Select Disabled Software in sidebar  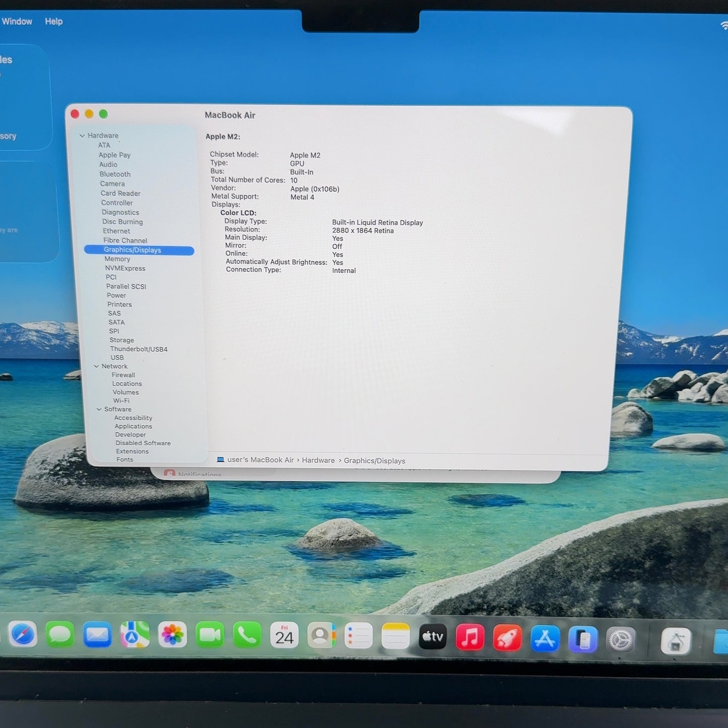click(x=143, y=443)
